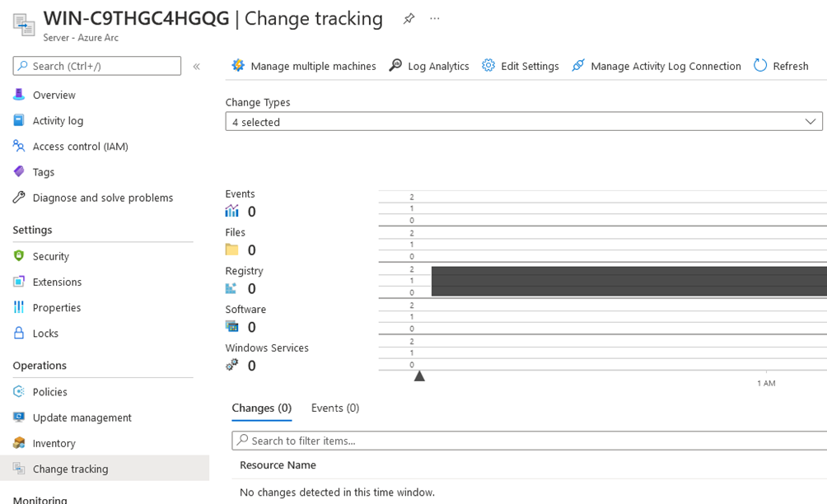The width and height of the screenshot is (827, 504).
Task: Click the Change tracking sidebar icon
Action: click(19, 468)
